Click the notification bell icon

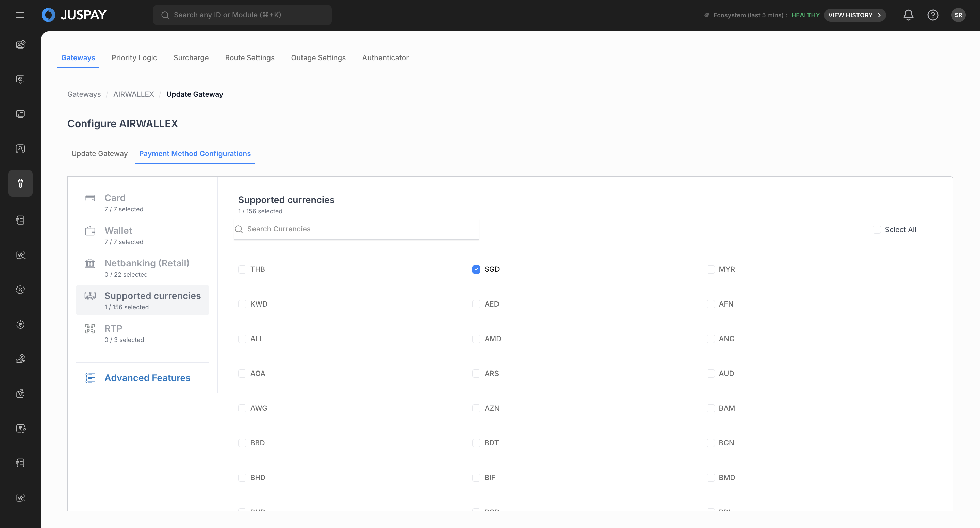(x=908, y=15)
